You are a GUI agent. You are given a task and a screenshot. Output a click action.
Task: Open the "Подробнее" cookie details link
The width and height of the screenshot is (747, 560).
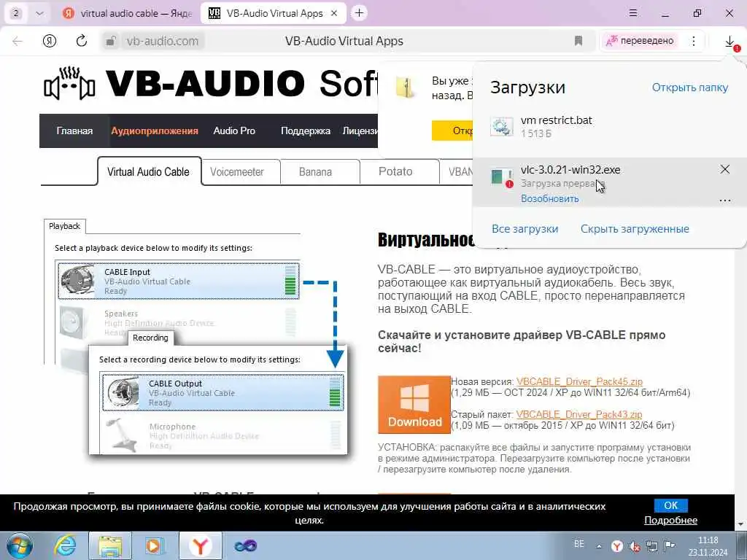click(x=671, y=521)
